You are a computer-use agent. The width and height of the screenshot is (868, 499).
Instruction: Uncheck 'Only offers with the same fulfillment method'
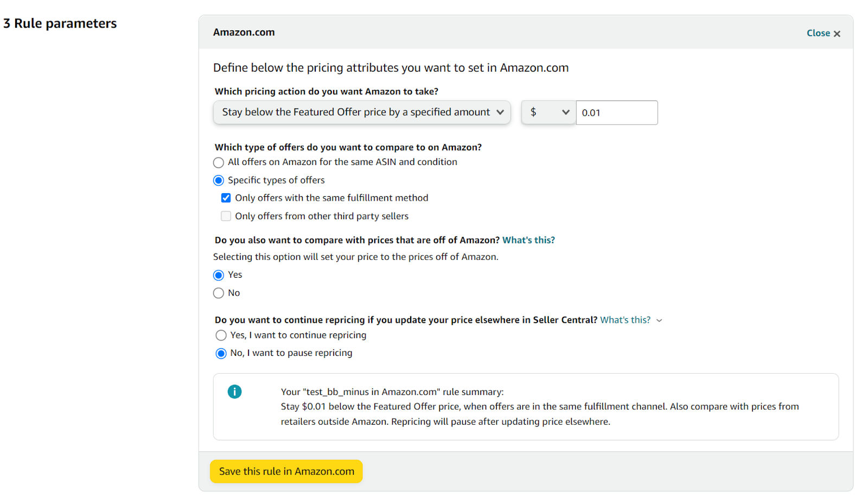226,197
